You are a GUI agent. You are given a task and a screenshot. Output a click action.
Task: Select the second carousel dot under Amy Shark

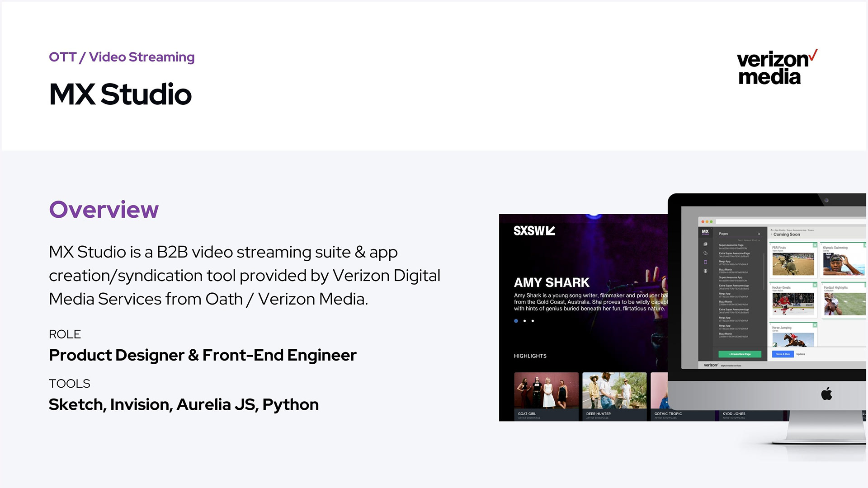[x=524, y=321]
